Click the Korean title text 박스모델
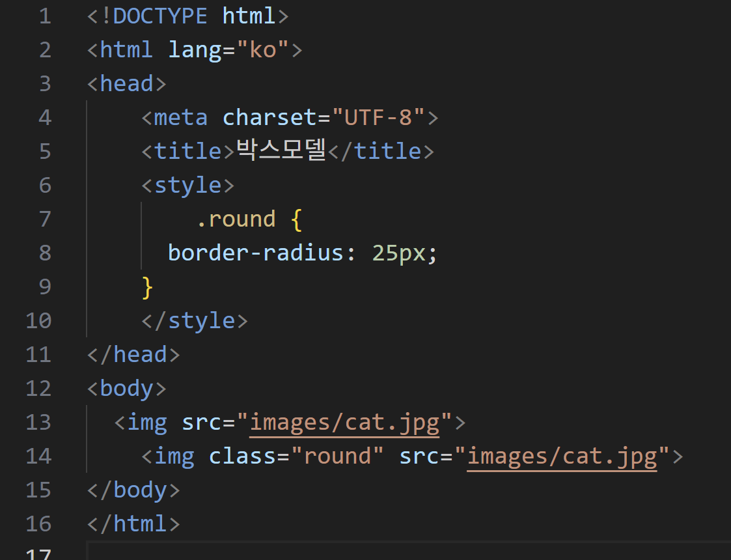This screenshot has height=560, width=731. click(x=281, y=151)
